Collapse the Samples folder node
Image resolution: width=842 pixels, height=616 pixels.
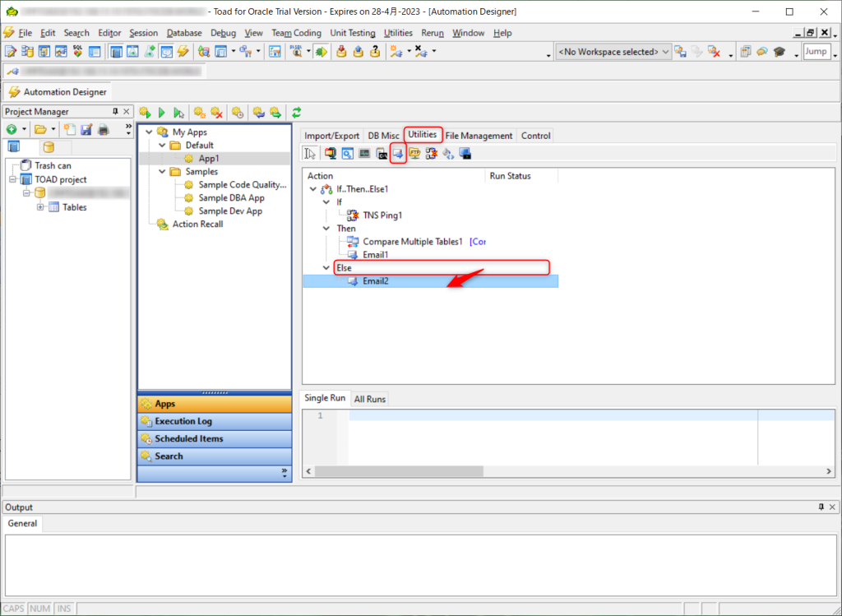[162, 172]
